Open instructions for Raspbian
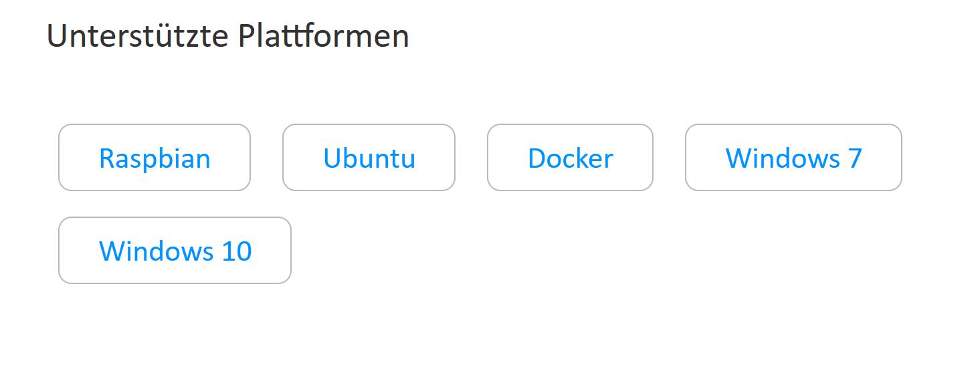The image size is (980, 381). 155,158
